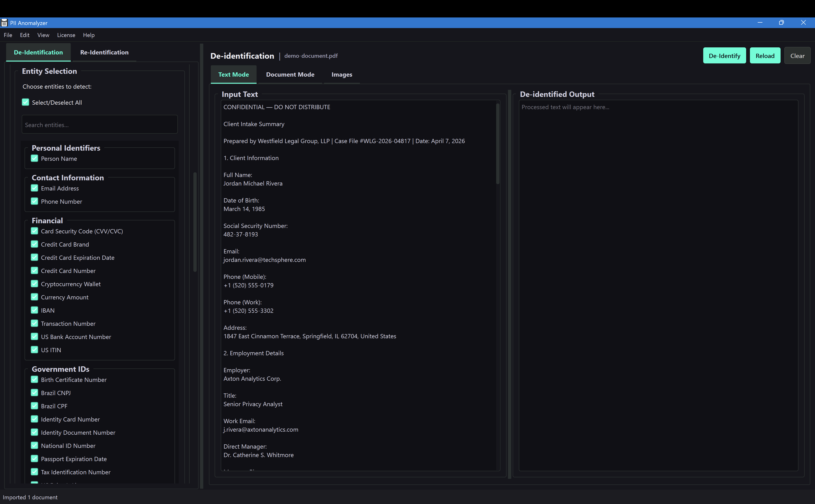Click the '+1 (520) 555-0179' phone text
815x504 pixels.
pyautogui.click(x=248, y=285)
